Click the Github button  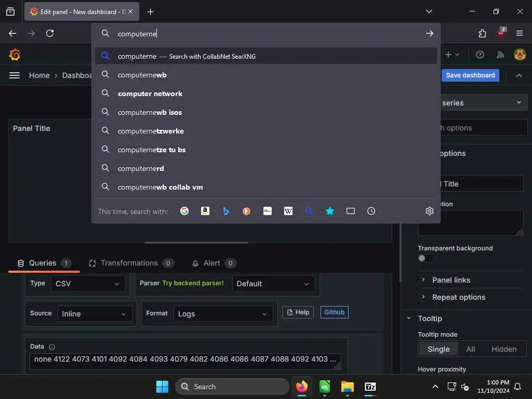[x=334, y=312]
